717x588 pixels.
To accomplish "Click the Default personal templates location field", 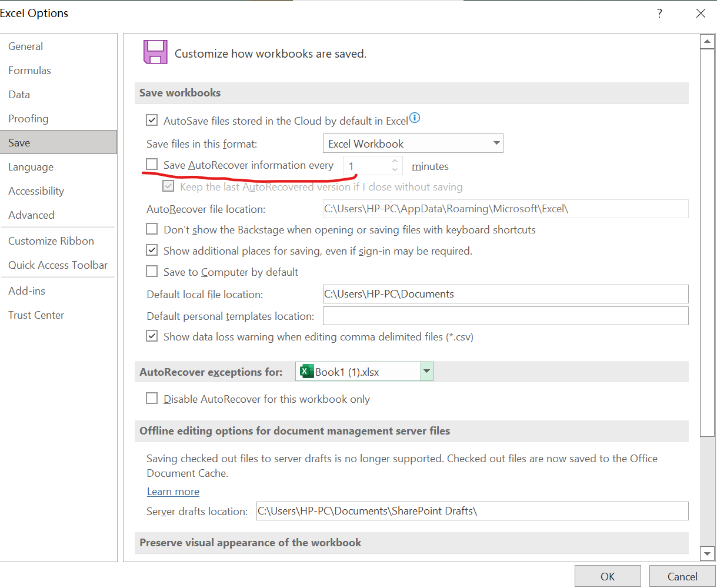I will pyautogui.click(x=506, y=316).
